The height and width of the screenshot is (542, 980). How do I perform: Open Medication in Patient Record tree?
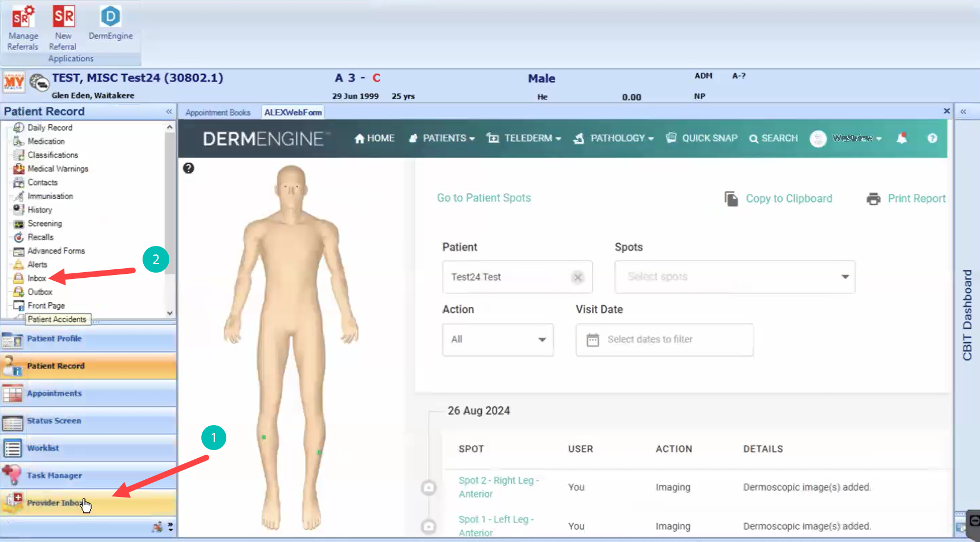tap(46, 141)
